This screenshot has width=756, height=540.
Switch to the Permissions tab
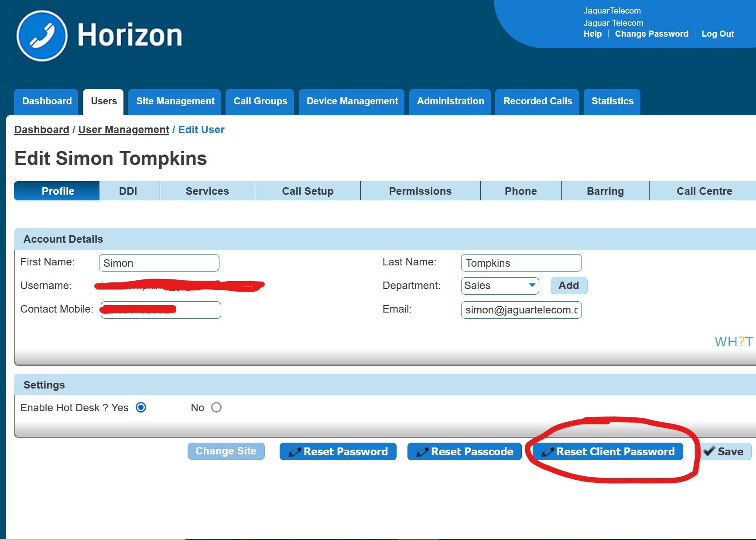(x=420, y=191)
